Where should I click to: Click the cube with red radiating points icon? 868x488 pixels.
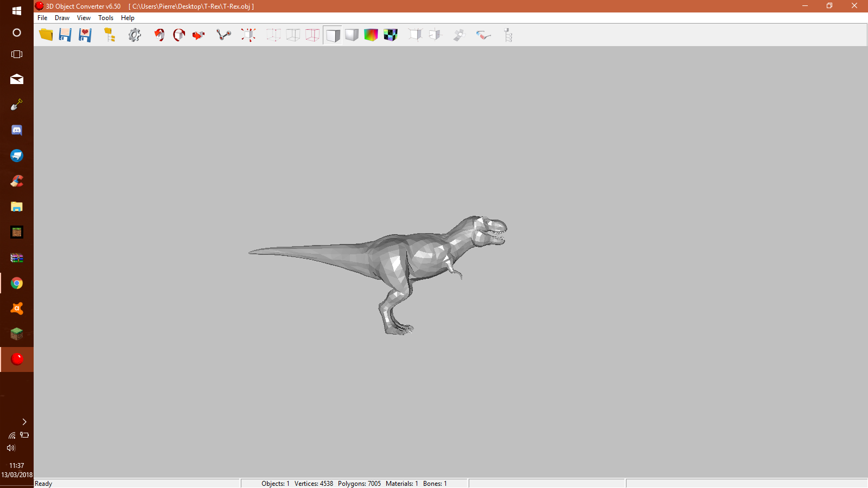(248, 35)
